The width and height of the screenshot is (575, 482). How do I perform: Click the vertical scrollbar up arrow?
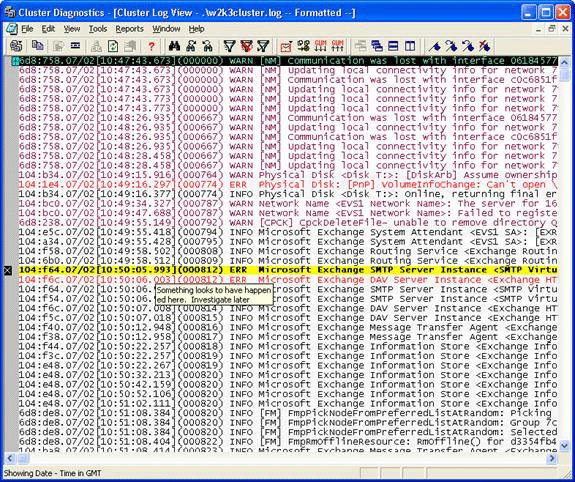[x=564, y=62]
